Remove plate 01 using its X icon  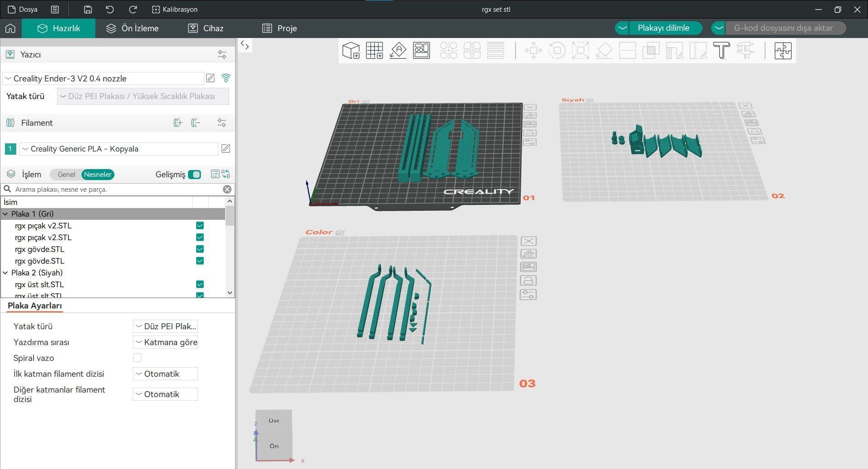pos(530,107)
